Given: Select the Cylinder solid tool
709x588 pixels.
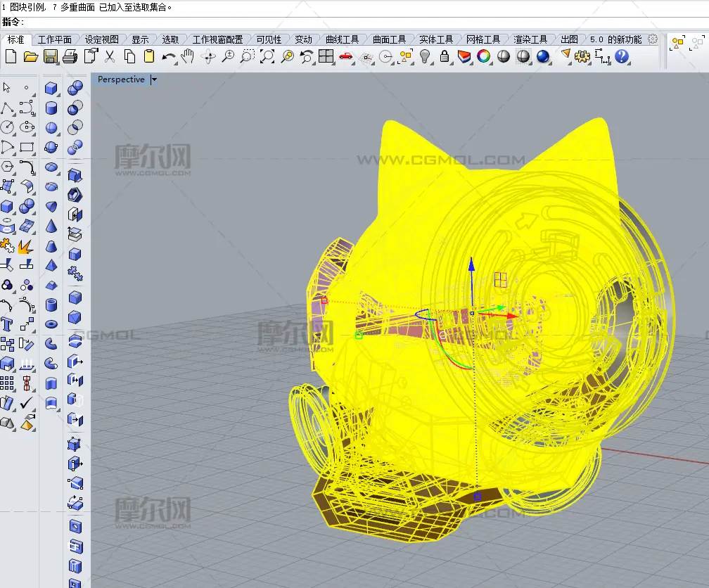Looking at the screenshot, I should tap(51, 108).
